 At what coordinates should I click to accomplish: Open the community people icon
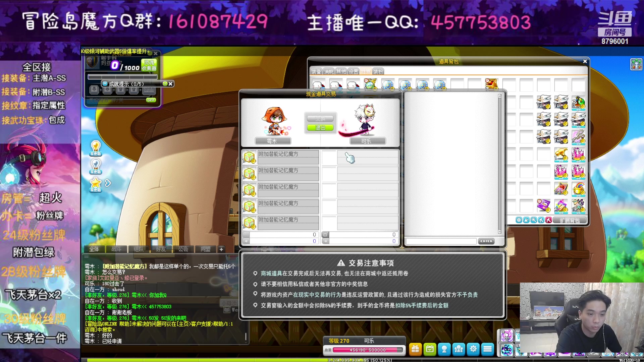[x=459, y=349]
